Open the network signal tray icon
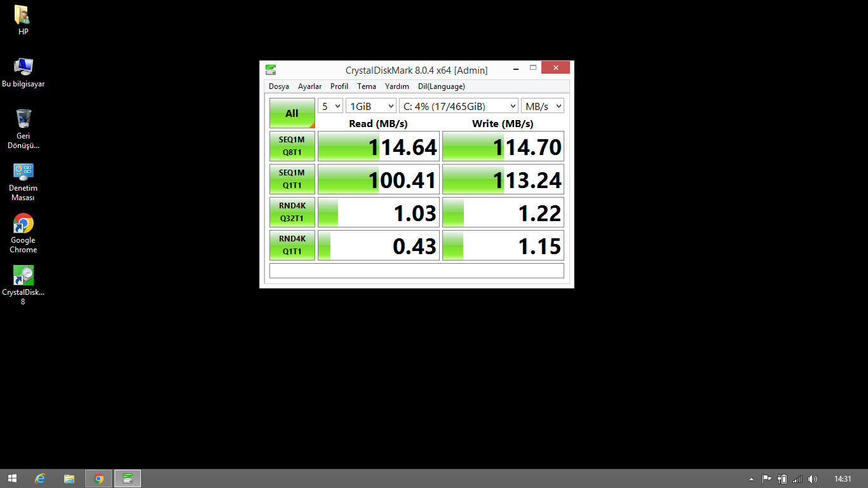This screenshot has height=488, width=868. pos(797,479)
